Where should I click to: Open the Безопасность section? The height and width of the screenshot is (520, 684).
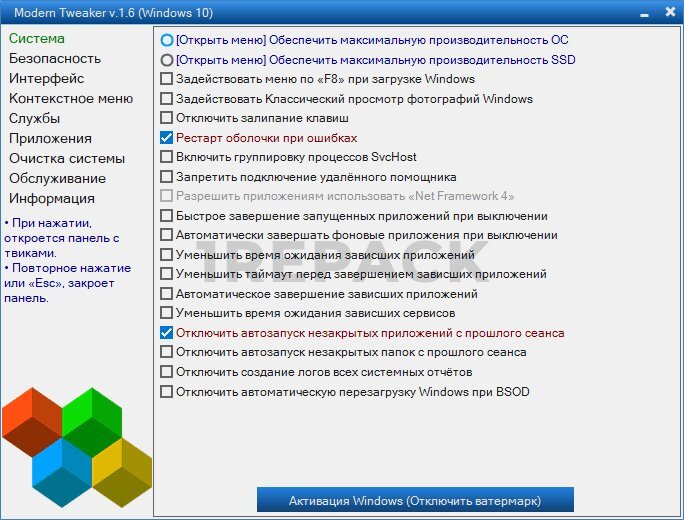[x=55, y=59]
